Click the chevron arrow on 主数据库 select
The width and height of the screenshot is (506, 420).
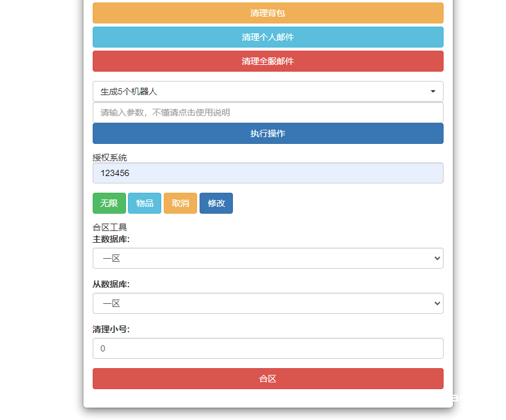pos(437,258)
